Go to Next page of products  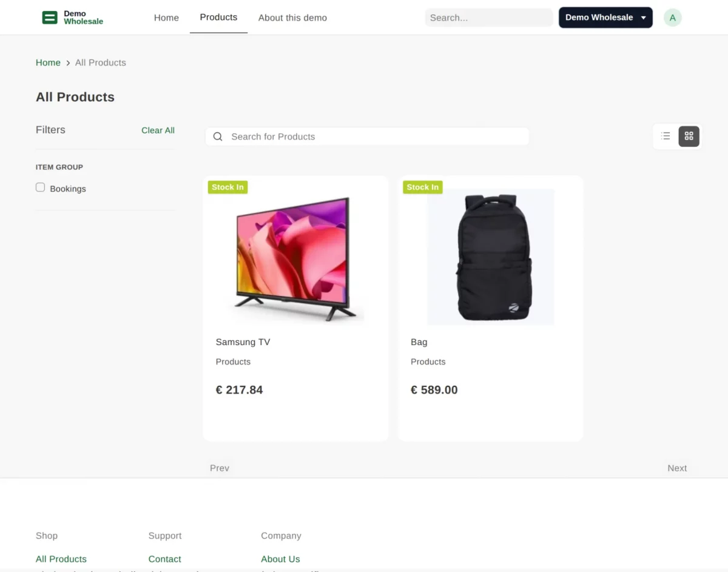pyautogui.click(x=677, y=468)
